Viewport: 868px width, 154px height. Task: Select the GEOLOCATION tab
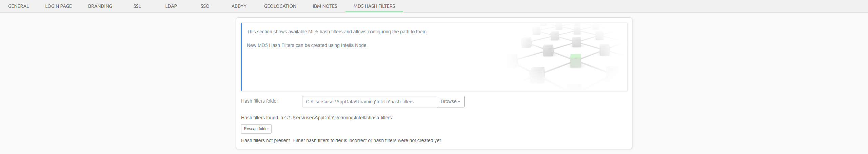(280, 6)
